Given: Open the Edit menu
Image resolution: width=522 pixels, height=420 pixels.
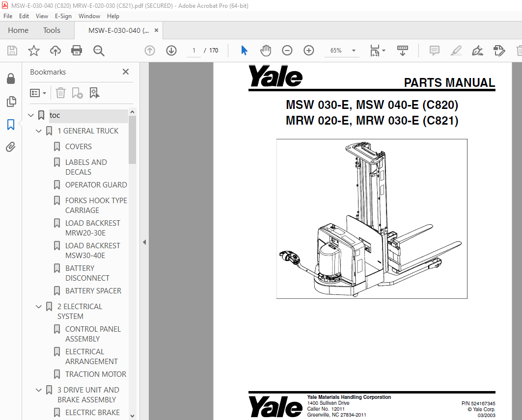Looking at the screenshot, I should pos(24,16).
